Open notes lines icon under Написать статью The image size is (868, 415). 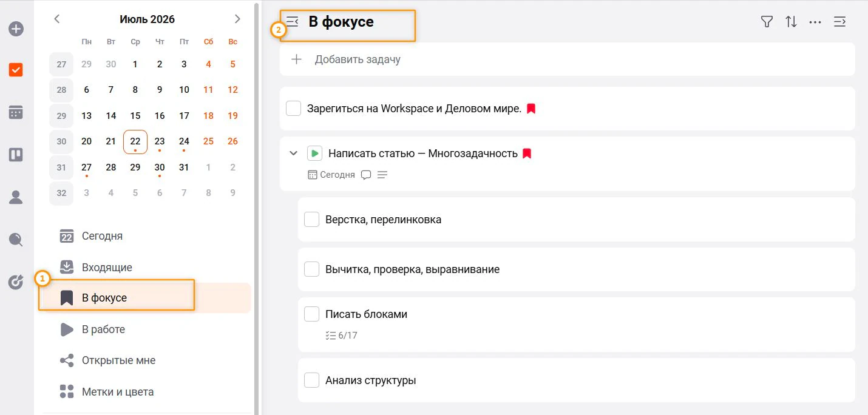(x=382, y=175)
